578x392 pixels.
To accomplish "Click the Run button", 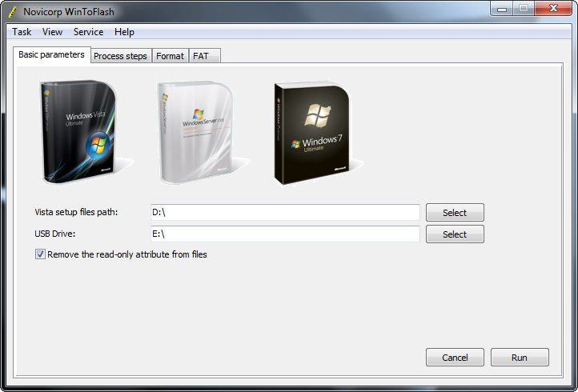I will coord(520,358).
